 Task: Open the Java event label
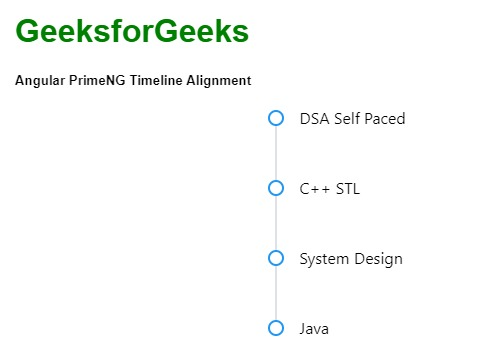click(x=314, y=329)
